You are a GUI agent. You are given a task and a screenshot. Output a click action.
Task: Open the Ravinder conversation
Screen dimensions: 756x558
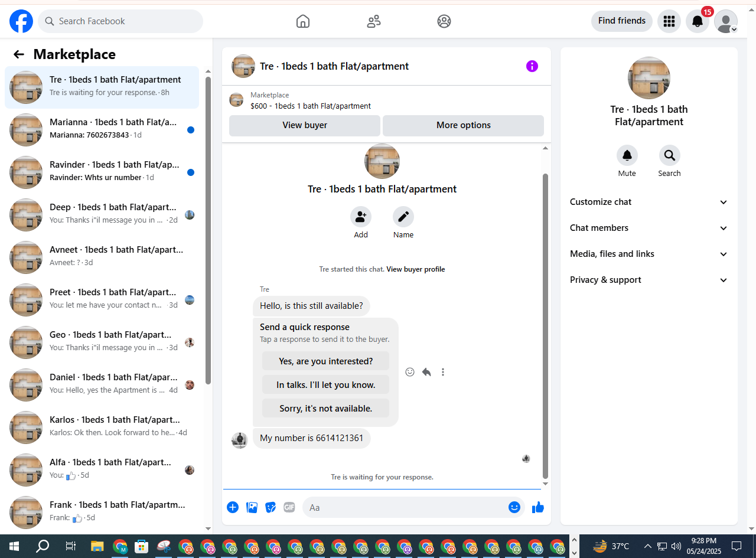tap(102, 172)
